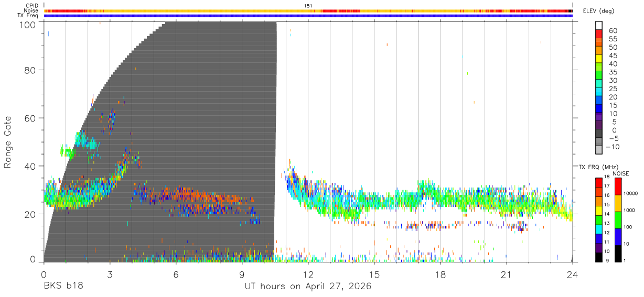Click Range Gate axis tick 80
Image resolution: width=644 pixels, height=297 pixels.
point(29,70)
